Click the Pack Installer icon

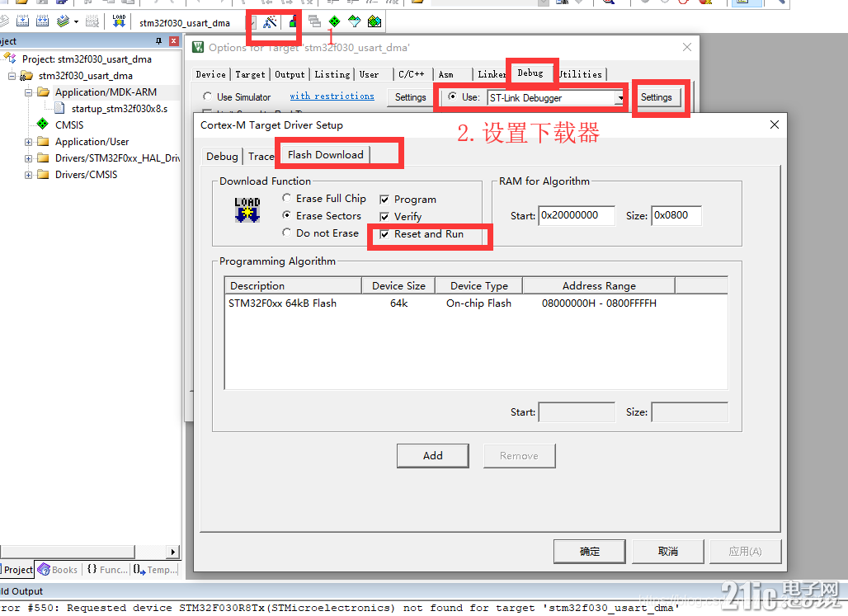375,21
